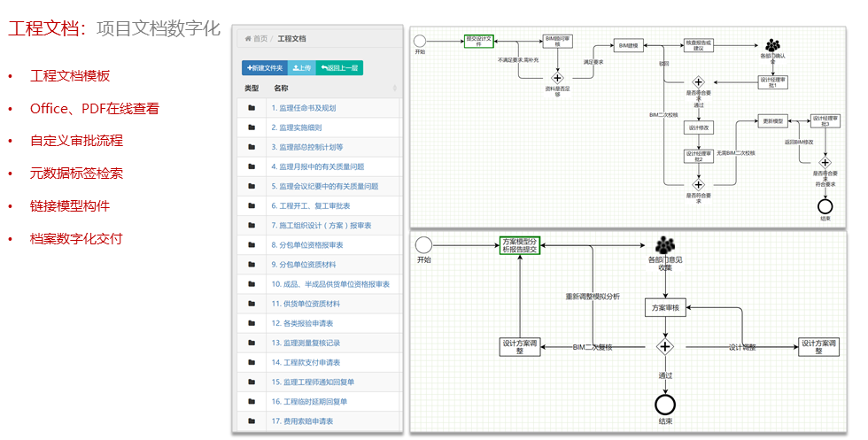The height and width of the screenshot is (440, 868).
Task: Select the 各部门意见收集 people icon in lower flowchart
Action: pyautogui.click(x=665, y=246)
